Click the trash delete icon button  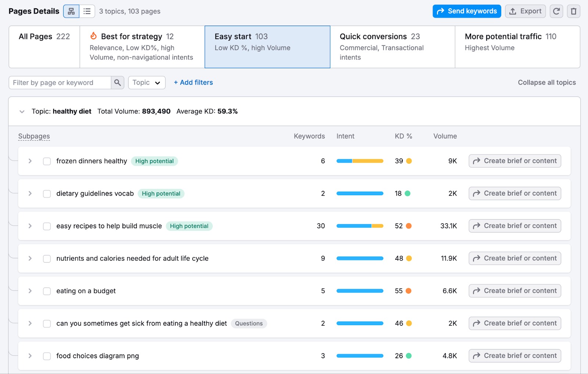[x=573, y=11]
